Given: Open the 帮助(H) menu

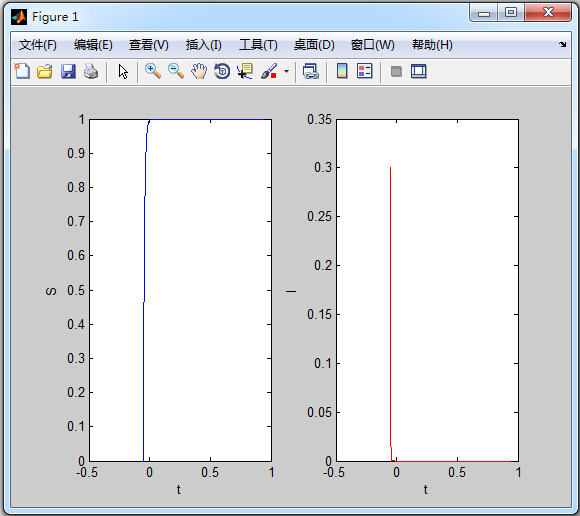Looking at the screenshot, I should point(432,45).
